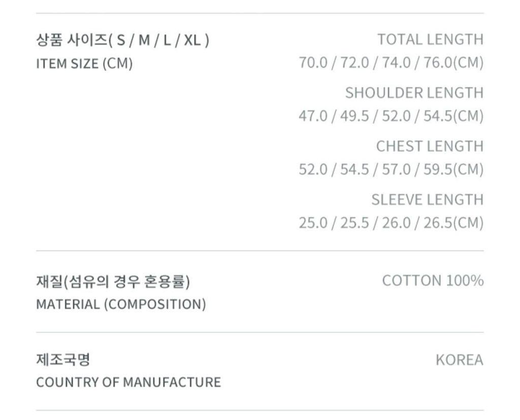Select the CHEST LENGTH heading

tap(430, 146)
